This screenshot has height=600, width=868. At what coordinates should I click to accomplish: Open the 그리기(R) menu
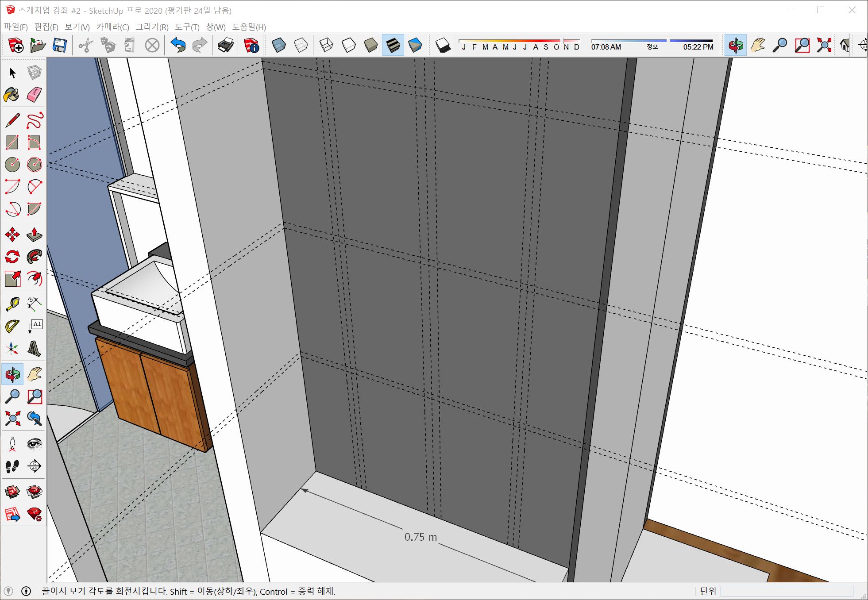pos(152,27)
